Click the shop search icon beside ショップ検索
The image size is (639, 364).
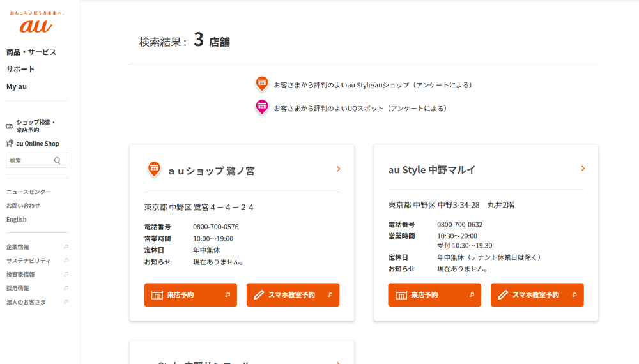[x=10, y=126]
